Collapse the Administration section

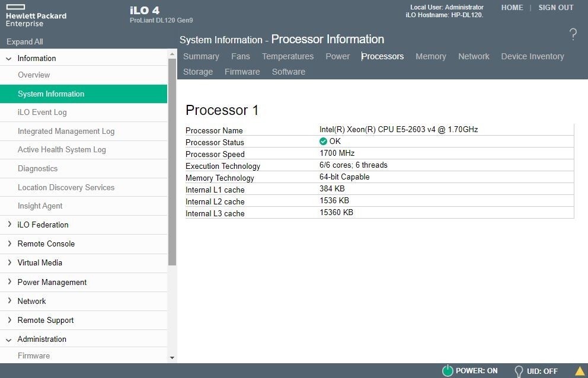pyautogui.click(x=9, y=339)
